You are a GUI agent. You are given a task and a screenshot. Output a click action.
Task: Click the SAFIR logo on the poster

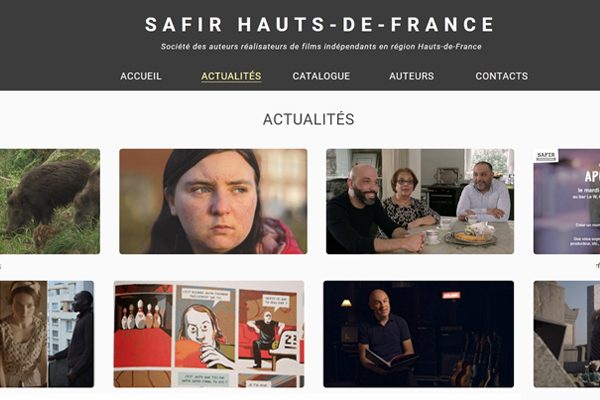pyautogui.click(x=546, y=156)
